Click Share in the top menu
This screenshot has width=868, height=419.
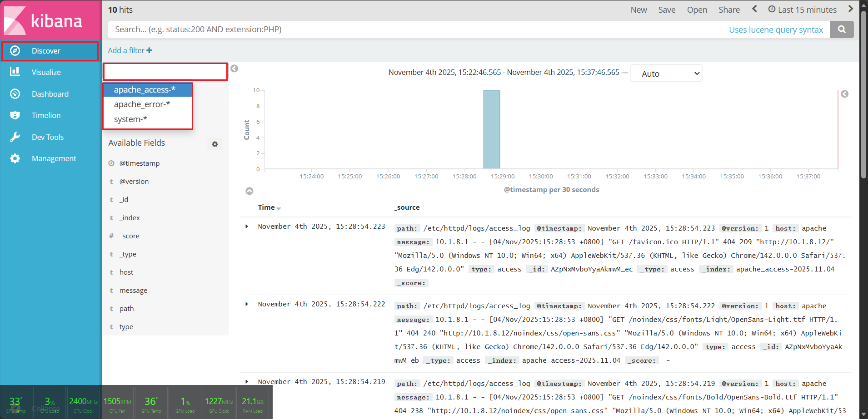tap(729, 10)
